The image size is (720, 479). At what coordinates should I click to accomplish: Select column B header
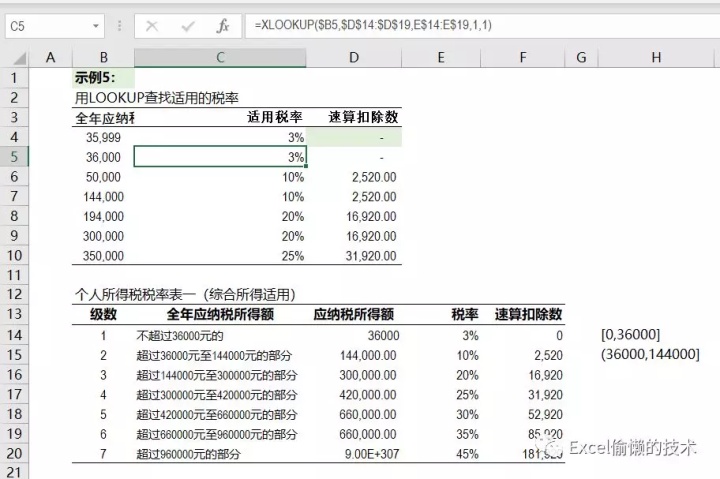tap(103, 57)
